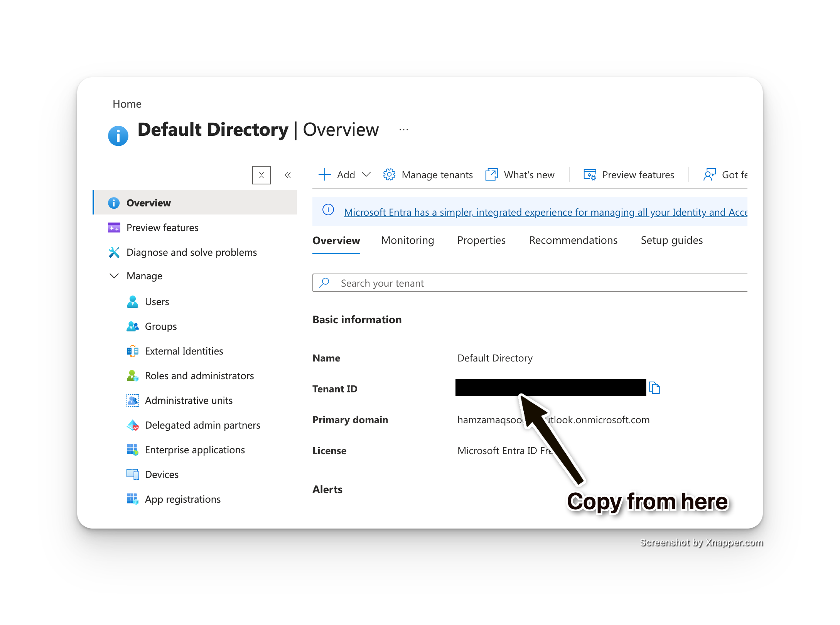Click the sidebar X clear button

tap(261, 175)
